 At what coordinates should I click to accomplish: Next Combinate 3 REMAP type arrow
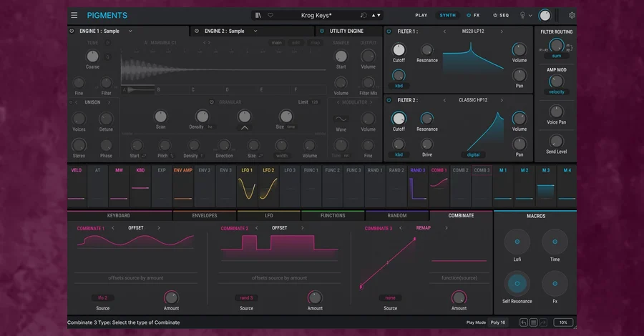(x=446, y=228)
